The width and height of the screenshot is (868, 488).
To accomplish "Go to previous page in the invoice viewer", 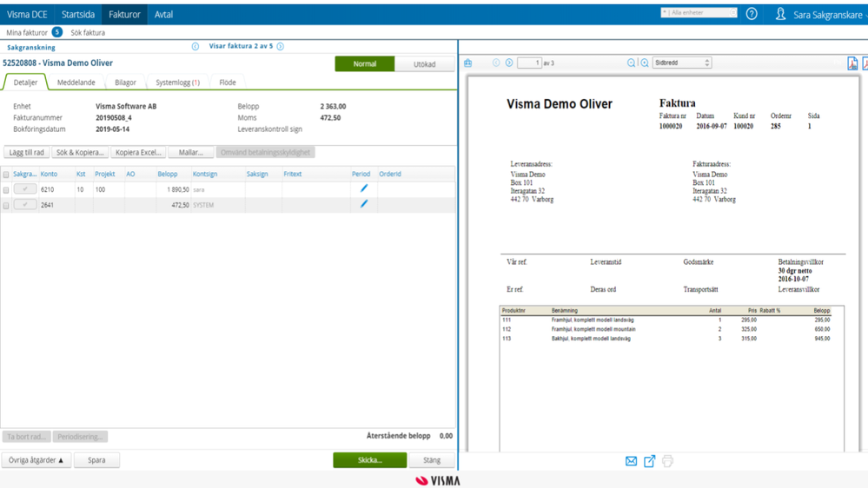I will (496, 63).
